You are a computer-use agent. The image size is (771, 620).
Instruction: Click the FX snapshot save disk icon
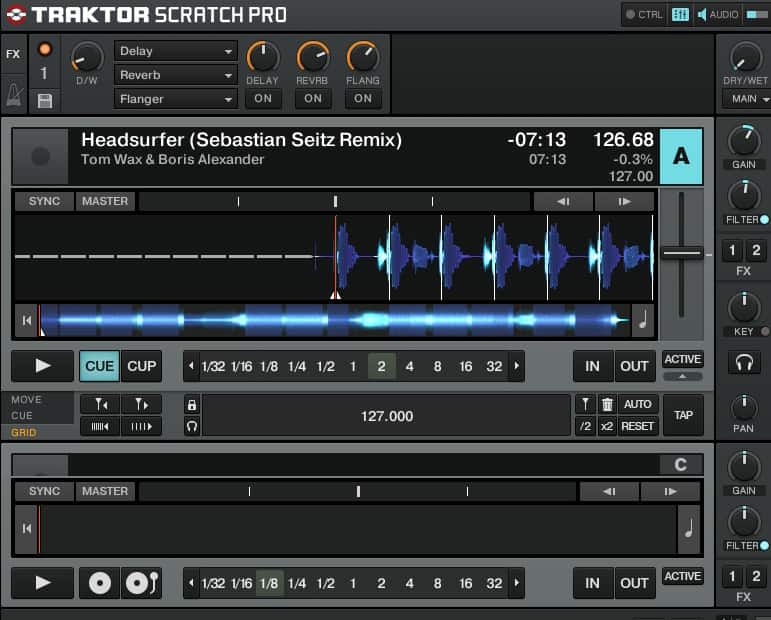click(x=45, y=101)
